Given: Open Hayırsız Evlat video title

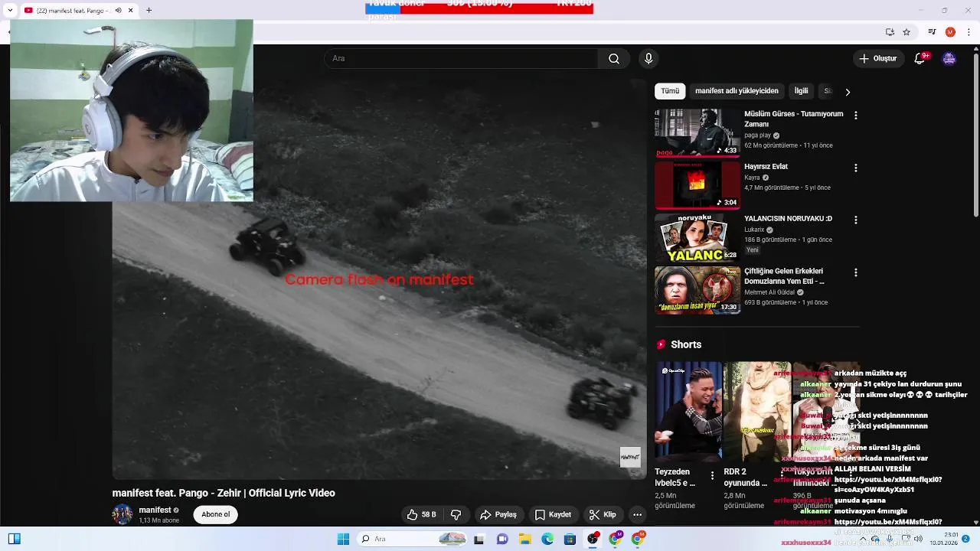Looking at the screenshot, I should 766,166.
